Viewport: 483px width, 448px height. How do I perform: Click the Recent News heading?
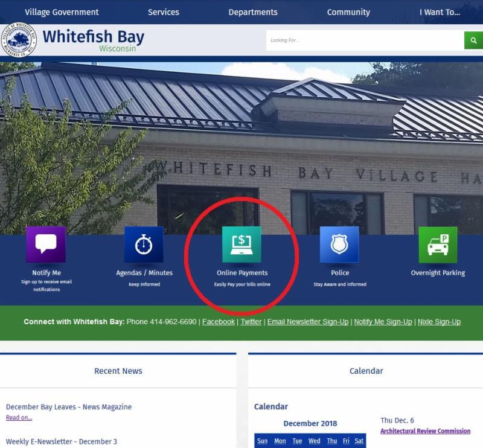[118, 371]
